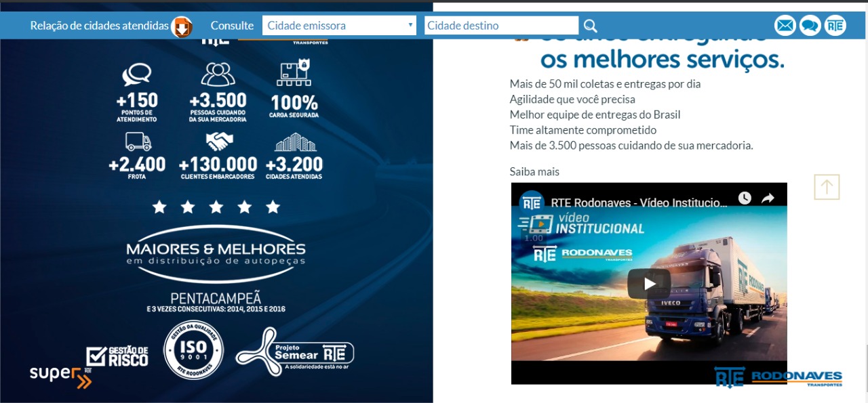Open the orange download arrow icon
Screen dimensions: 868x403
coord(182,26)
